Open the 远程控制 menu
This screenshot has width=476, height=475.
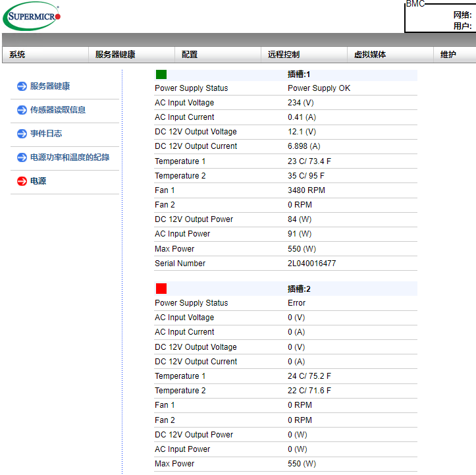pos(304,55)
